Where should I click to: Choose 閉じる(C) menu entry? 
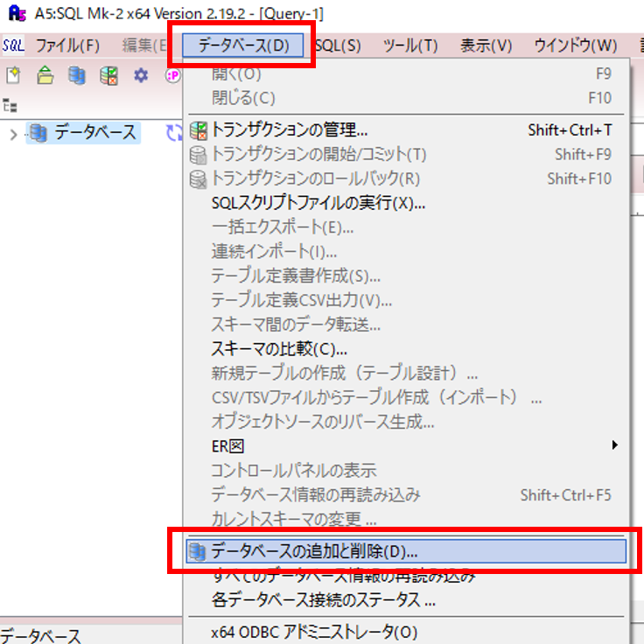coord(408,98)
